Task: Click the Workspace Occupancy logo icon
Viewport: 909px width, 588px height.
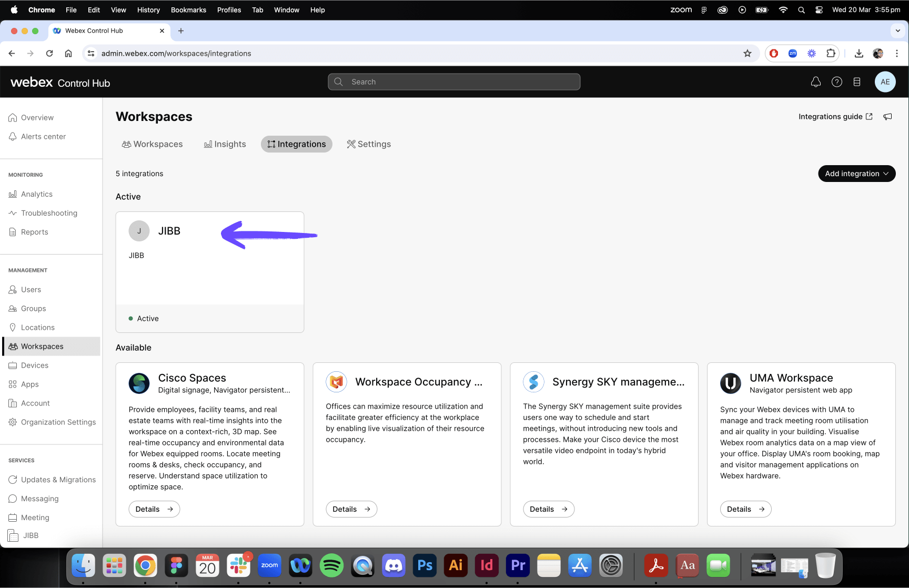Action: (x=337, y=382)
